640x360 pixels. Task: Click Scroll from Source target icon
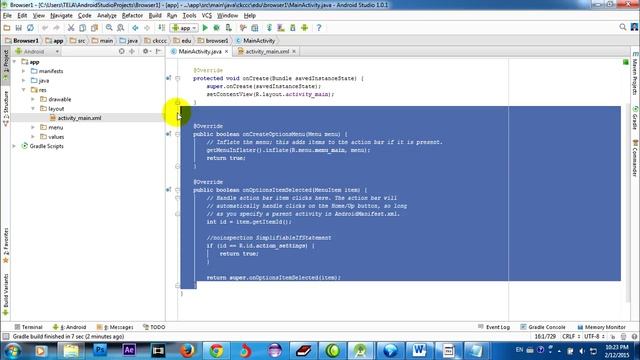[121, 51]
